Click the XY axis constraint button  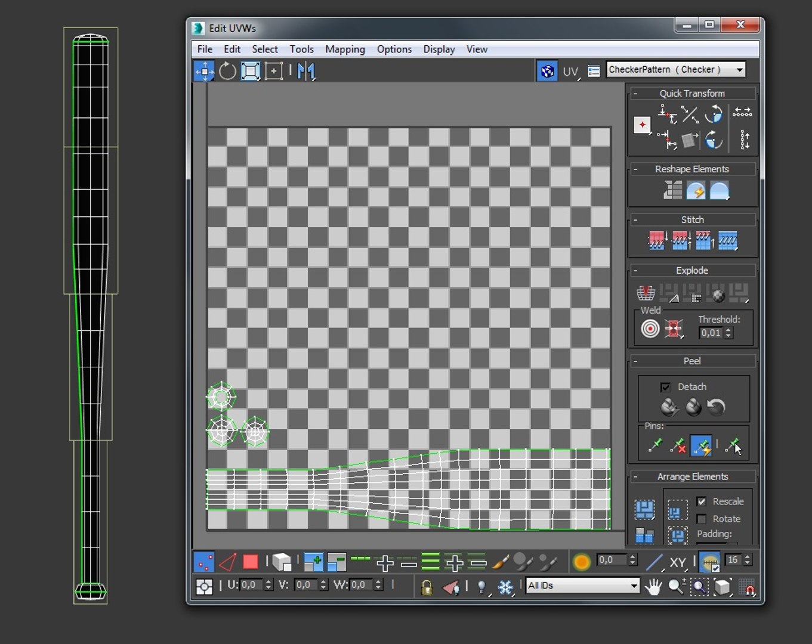pyautogui.click(x=678, y=562)
